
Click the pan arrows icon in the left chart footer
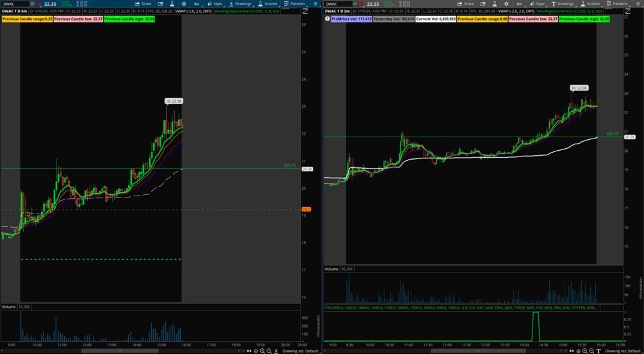[x=249, y=351]
